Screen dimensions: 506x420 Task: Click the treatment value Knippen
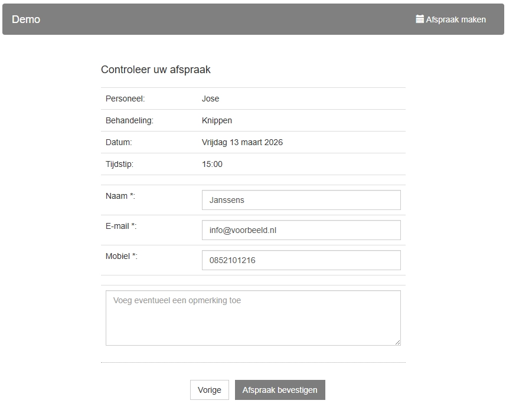point(217,120)
